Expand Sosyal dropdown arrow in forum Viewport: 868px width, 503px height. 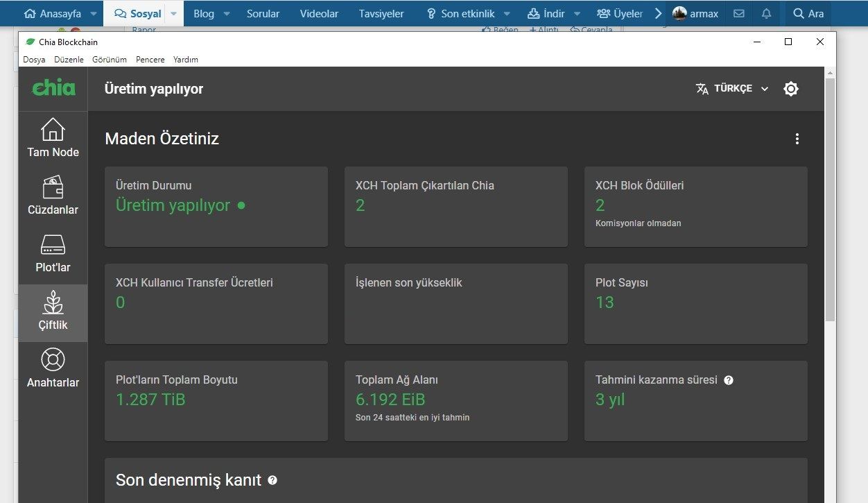[x=174, y=13]
